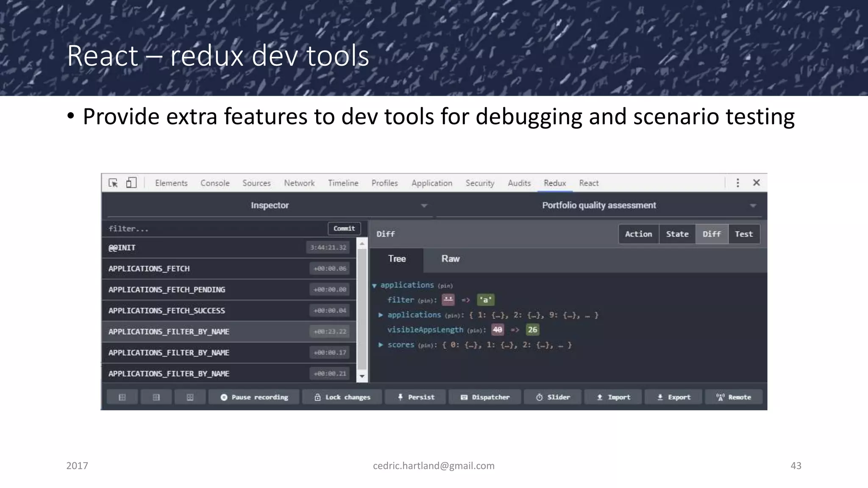The height and width of the screenshot is (488, 868).
Task: Switch to the Sources tab
Action: pyautogui.click(x=256, y=183)
